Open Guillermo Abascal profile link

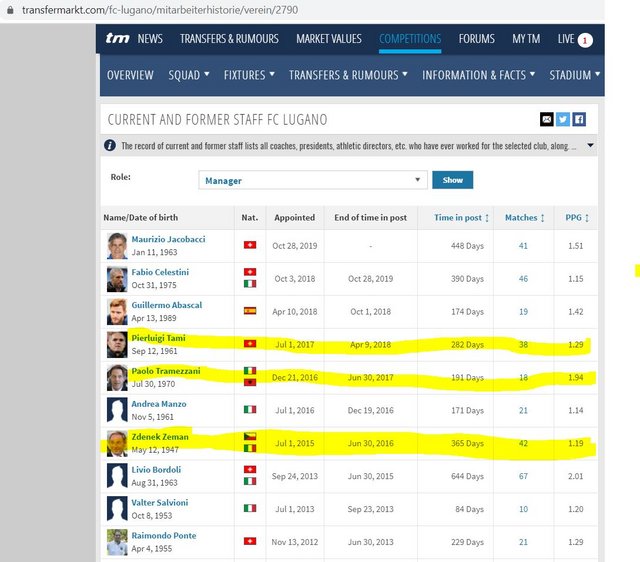coord(167,305)
